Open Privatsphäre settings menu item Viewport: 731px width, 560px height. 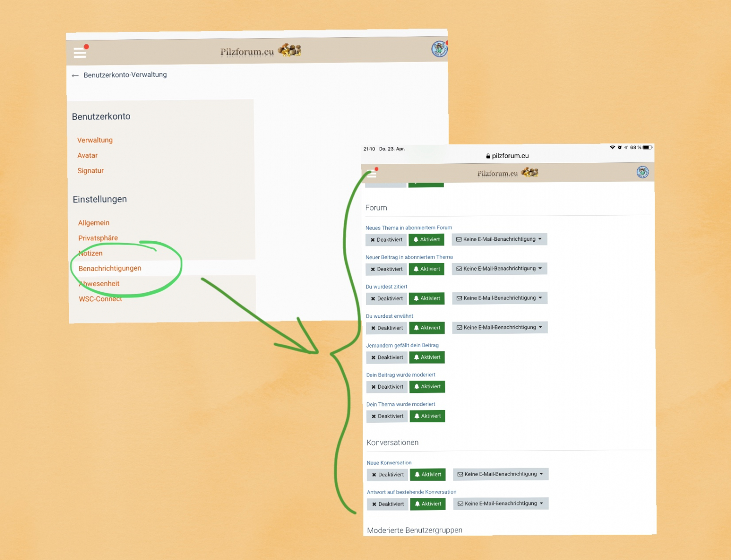tap(98, 238)
